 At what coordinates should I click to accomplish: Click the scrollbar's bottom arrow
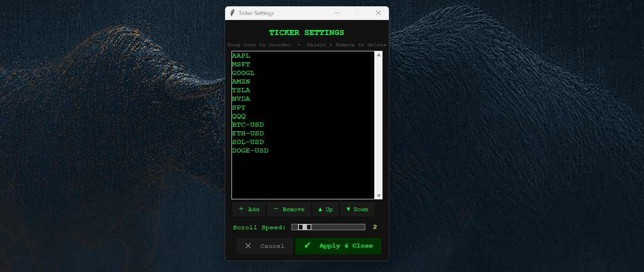pyautogui.click(x=378, y=195)
